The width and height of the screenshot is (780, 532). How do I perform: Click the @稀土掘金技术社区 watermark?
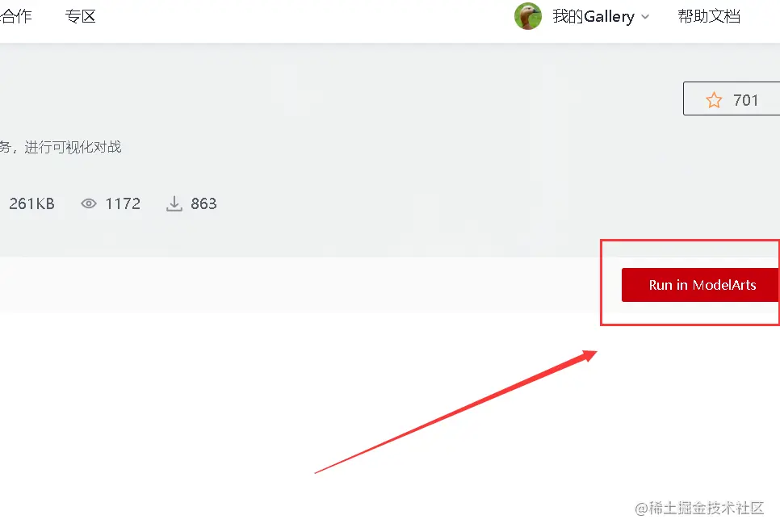click(x=699, y=508)
